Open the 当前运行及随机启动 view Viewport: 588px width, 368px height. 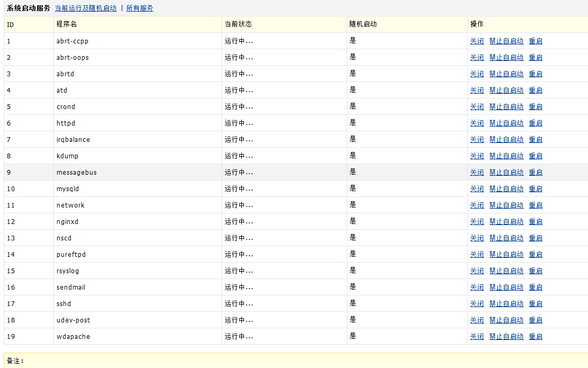pyautogui.click(x=86, y=8)
